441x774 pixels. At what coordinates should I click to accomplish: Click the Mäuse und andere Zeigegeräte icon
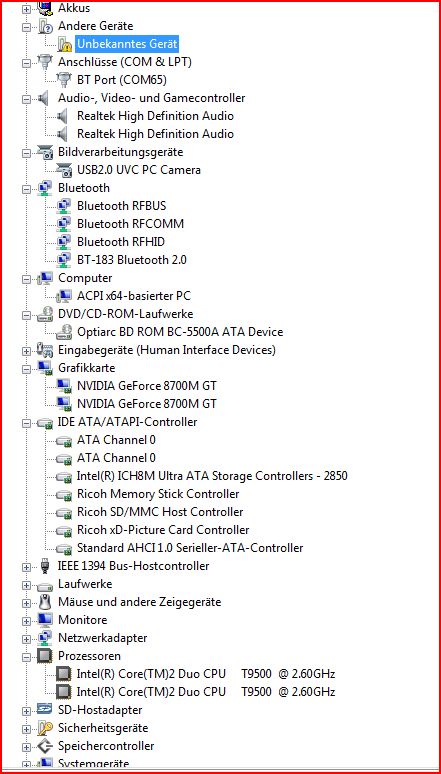45,602
